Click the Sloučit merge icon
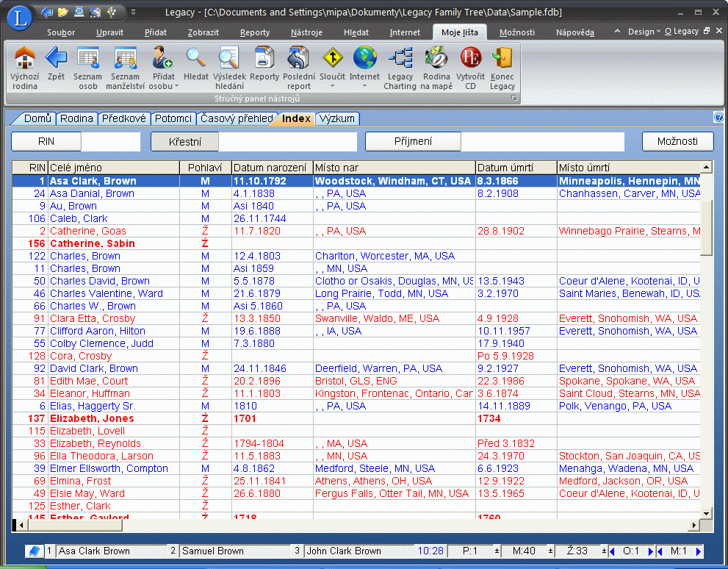This screenshot has height=569, width=728. point(333,57)
